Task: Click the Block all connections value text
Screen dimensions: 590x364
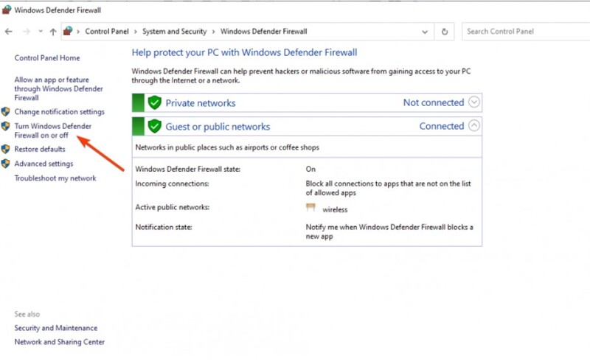Action: (389, 188)
